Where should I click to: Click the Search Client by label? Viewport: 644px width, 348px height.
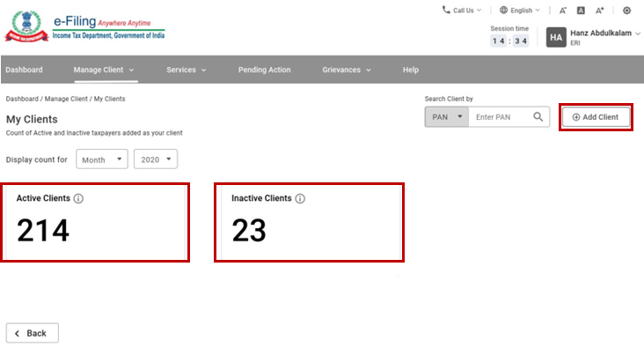click(449, 99)
